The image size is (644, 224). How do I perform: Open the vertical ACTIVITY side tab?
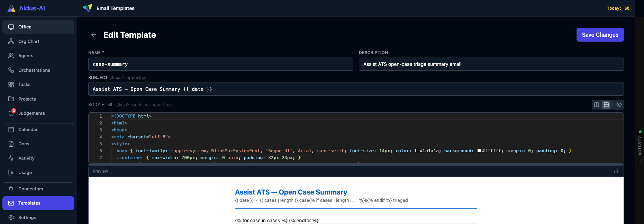click(x=640, y=146)
